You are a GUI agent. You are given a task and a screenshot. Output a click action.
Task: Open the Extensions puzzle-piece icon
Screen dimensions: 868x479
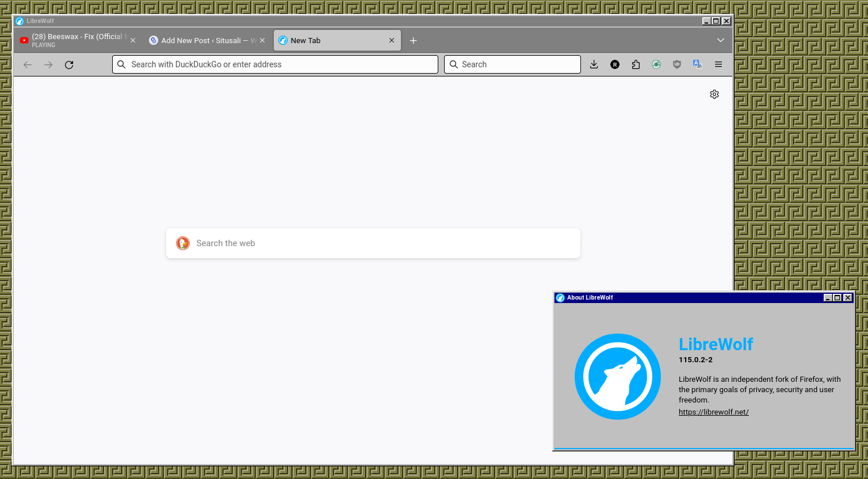636,64
